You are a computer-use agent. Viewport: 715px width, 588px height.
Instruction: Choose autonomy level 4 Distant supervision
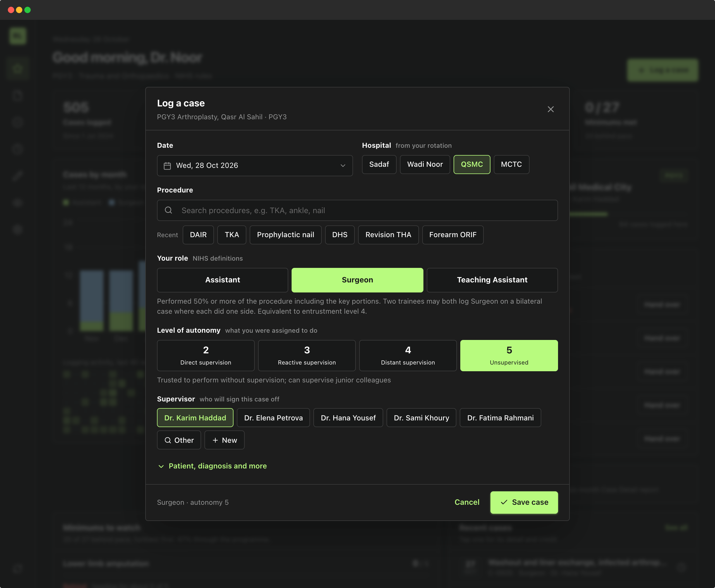click(x=408, y=355)
